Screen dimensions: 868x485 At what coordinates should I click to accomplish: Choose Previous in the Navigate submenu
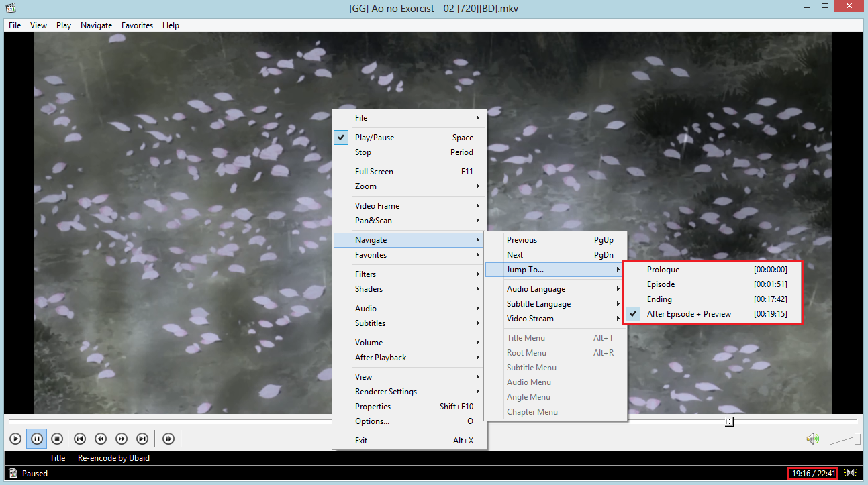pyautogui.click(x=555, y=240)
